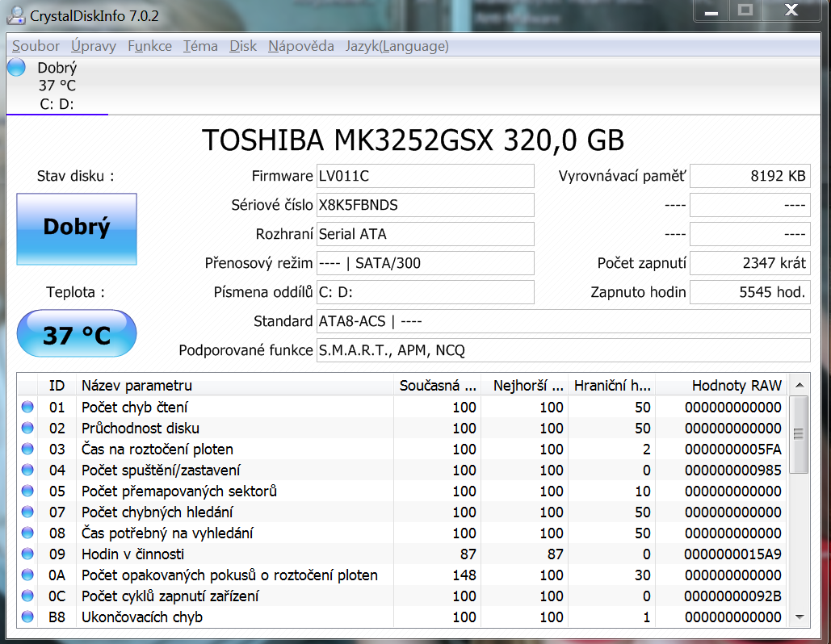Screen dimensions: 831x644
Task: Click the Písmena oddílů field C: D:
Action: tap(425, 292)
